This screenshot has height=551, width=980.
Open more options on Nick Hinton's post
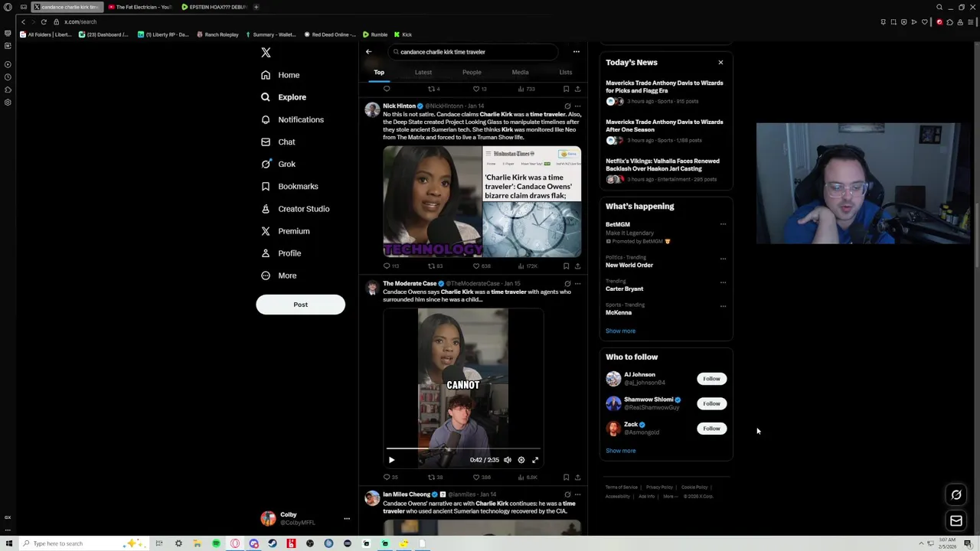point(577,106)
